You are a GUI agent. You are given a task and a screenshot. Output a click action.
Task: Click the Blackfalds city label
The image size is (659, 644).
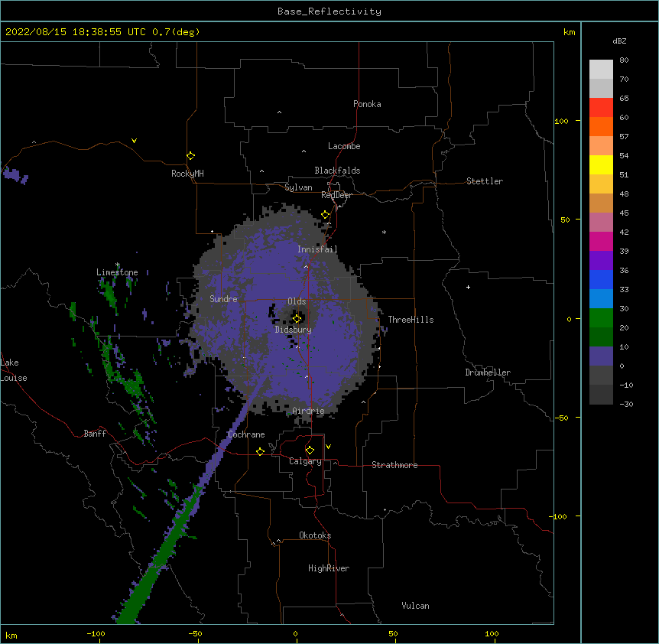(x=337, y=171)
